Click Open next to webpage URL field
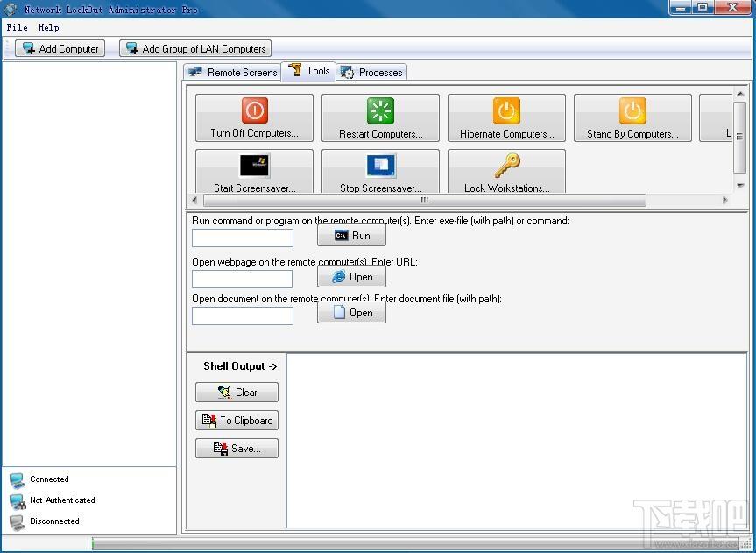Image resolution: width=756 pixels, height=553 pixels. tap(351, 277)
